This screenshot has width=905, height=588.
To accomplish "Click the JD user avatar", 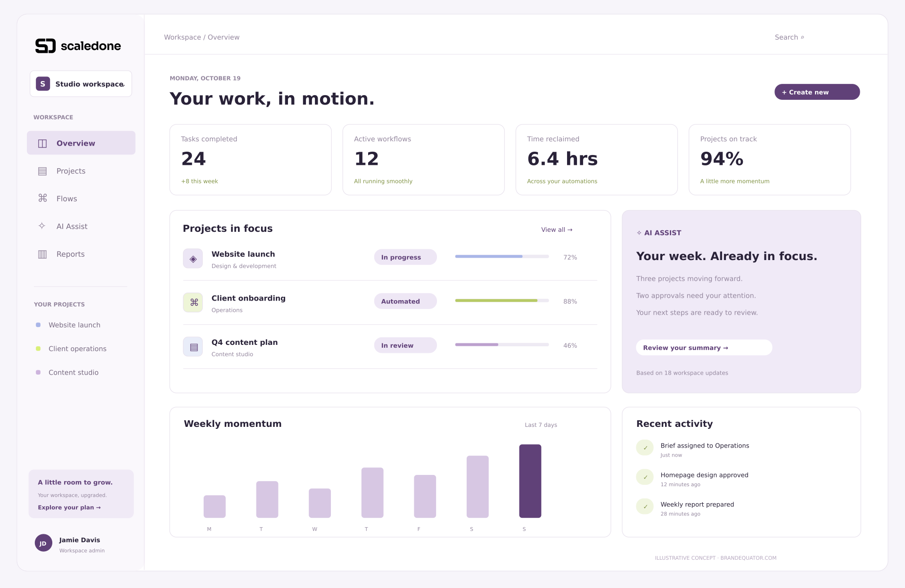I will click(x=43, y=543).
